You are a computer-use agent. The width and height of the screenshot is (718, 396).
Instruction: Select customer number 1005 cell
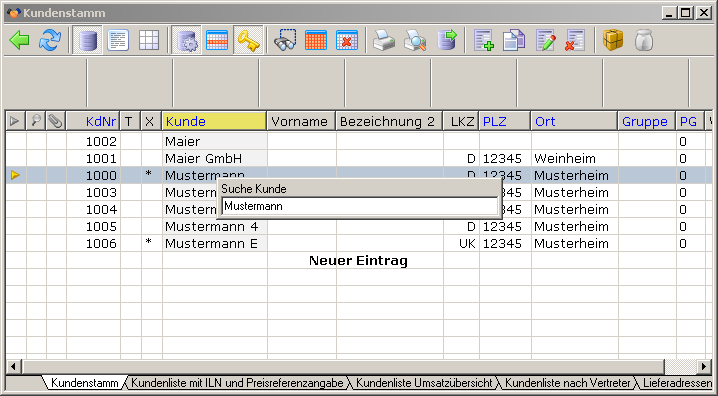[x=93, y=226]
